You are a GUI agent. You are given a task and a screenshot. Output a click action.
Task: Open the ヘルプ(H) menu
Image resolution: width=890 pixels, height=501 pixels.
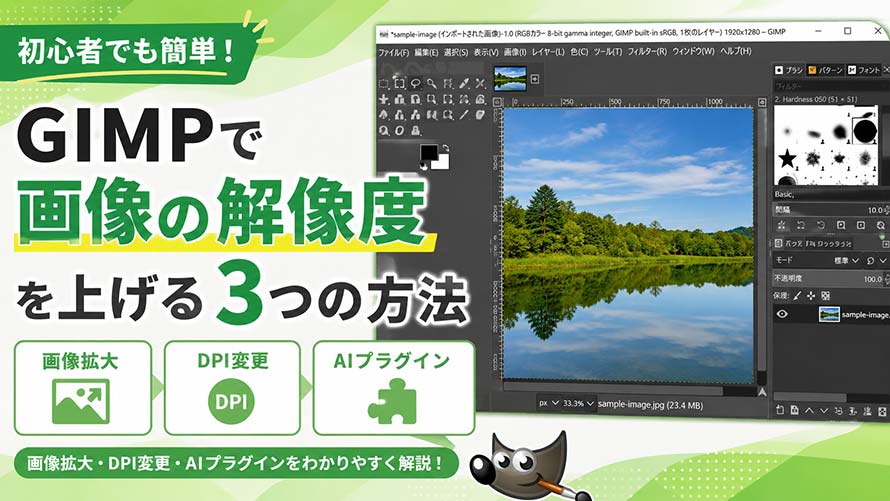pyautogui.click(x=736, y=51)
